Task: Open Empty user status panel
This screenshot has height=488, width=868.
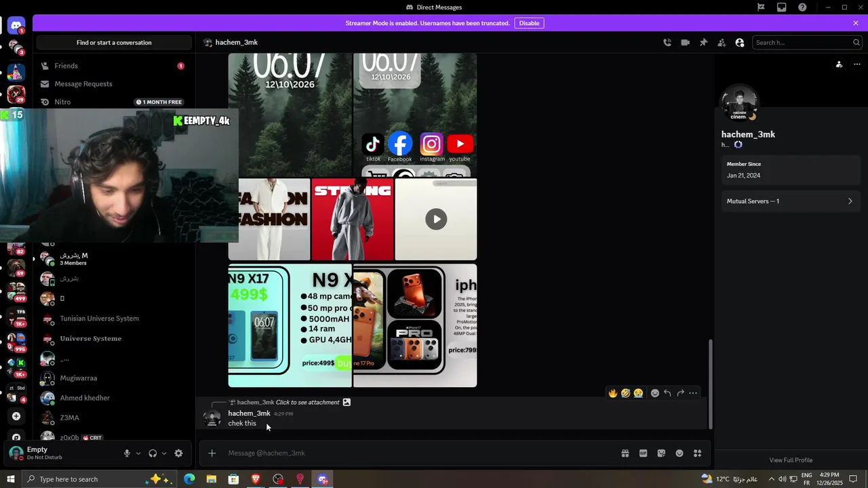Action: click(x=61, y=453)
